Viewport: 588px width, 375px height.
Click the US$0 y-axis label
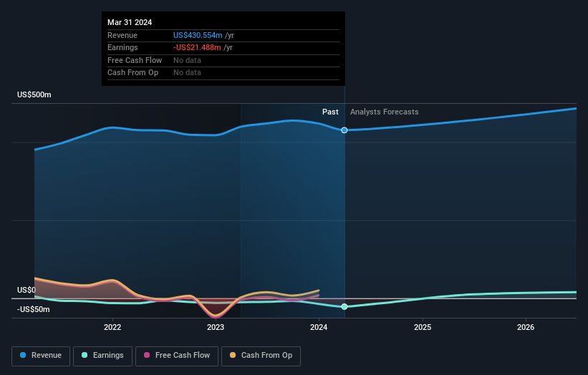(x=26, y=290)
